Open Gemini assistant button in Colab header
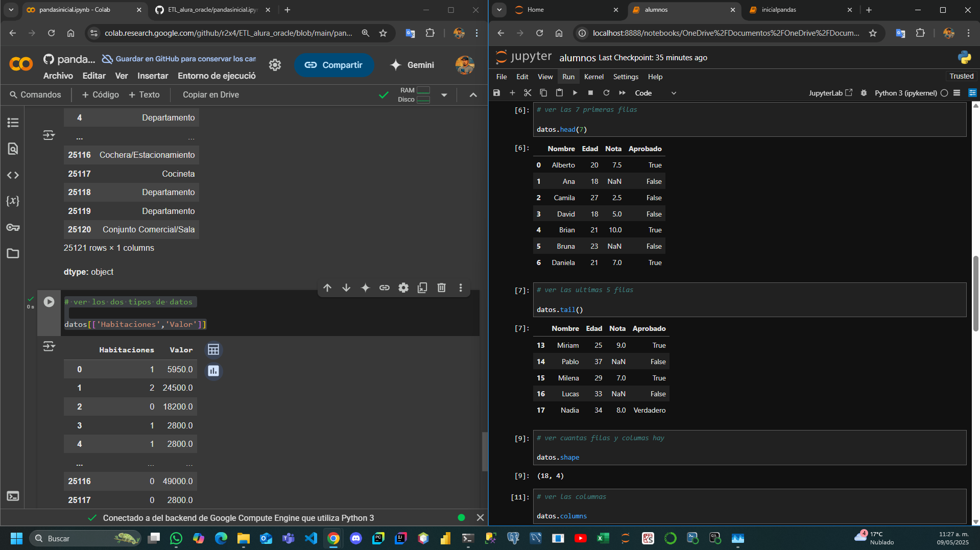The image size is (980, 550). pyautogui.click(x=412, y=65)
